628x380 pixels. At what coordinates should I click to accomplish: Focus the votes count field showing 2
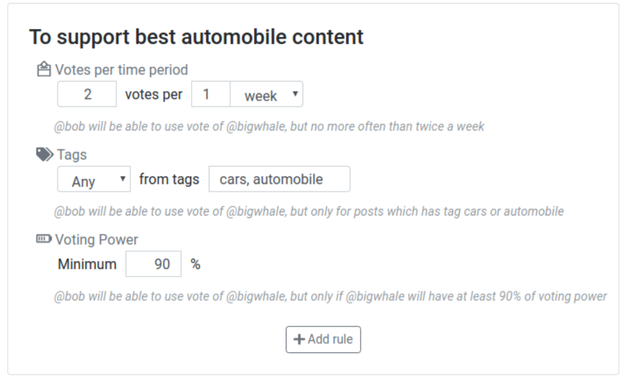[87, 94]
